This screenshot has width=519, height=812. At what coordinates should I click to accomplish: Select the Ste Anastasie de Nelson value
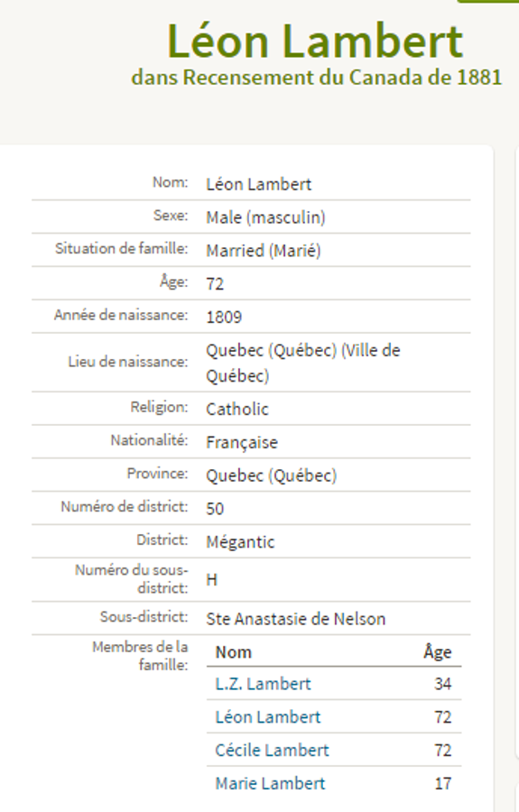pos(296,618)
